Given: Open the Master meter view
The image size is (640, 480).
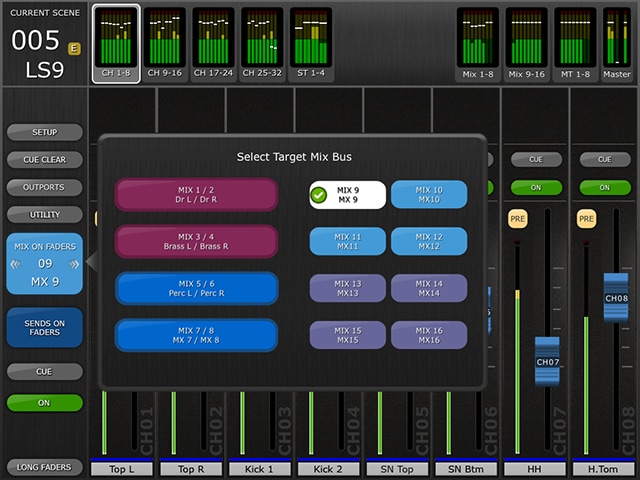Looking at the screenshot, I should point(616,42).
